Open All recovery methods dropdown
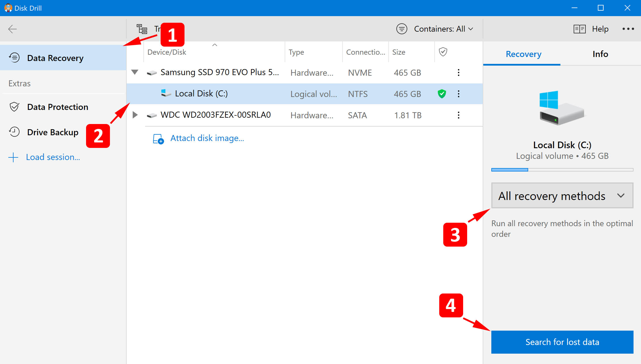 [x=562, y=195]
